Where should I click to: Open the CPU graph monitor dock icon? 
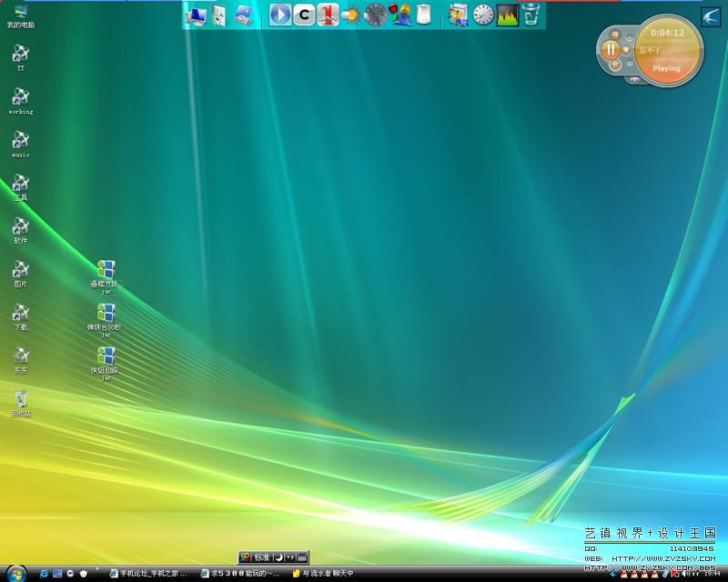click(x=508, y=15)
